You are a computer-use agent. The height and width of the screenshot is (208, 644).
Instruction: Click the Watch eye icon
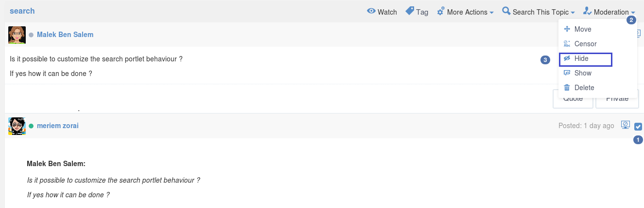[x=371, y=11]
